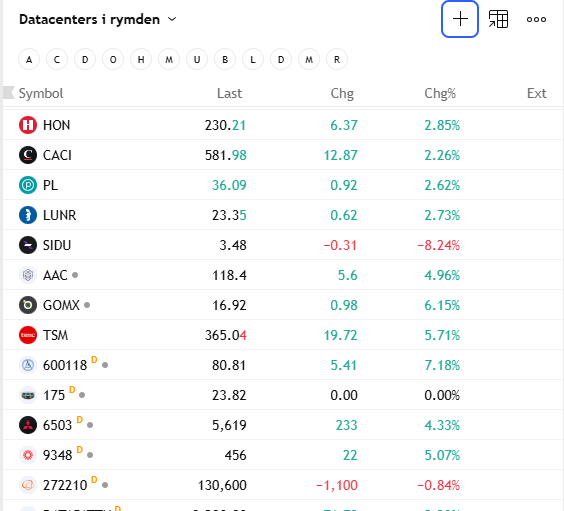The image size is (564, 511).
Task: Click the gray flag marker beside Symbol
Action: [x=9, y=93]
